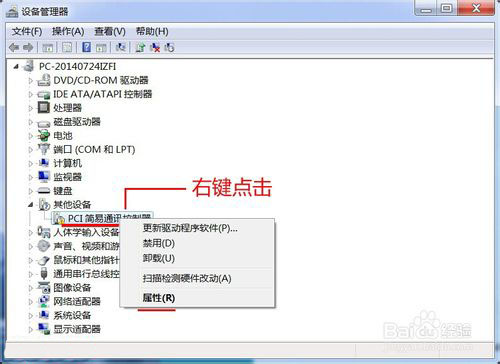Click the chip icon beside 处理器
The image size is (500, 364).
[x=44, y=107]
